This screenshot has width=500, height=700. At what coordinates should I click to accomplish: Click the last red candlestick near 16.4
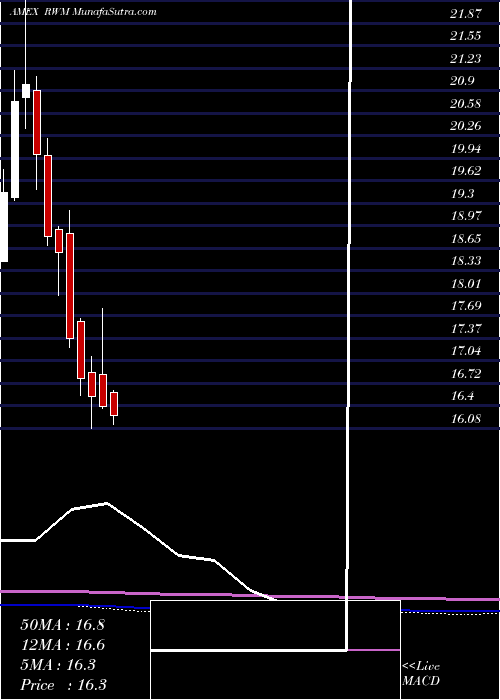pyautogui.click(x=114, y=404)
